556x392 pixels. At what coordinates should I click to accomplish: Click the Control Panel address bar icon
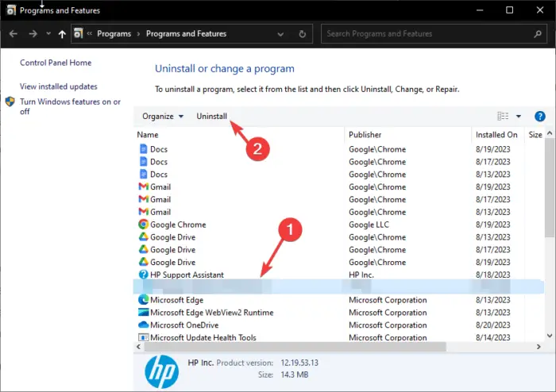pyautogui.click(x=78, y=33)
